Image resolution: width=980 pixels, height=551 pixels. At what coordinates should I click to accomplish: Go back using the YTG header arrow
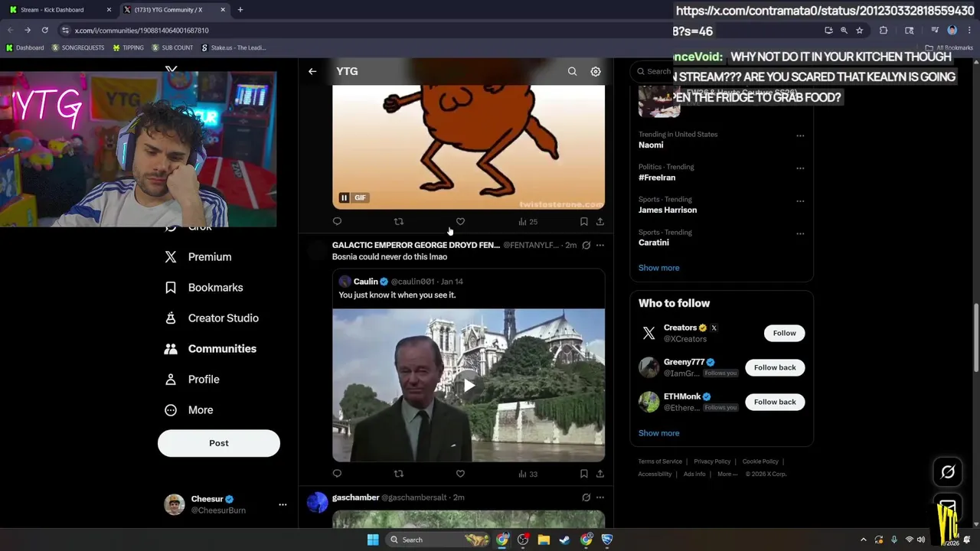(x=312, y=71)
